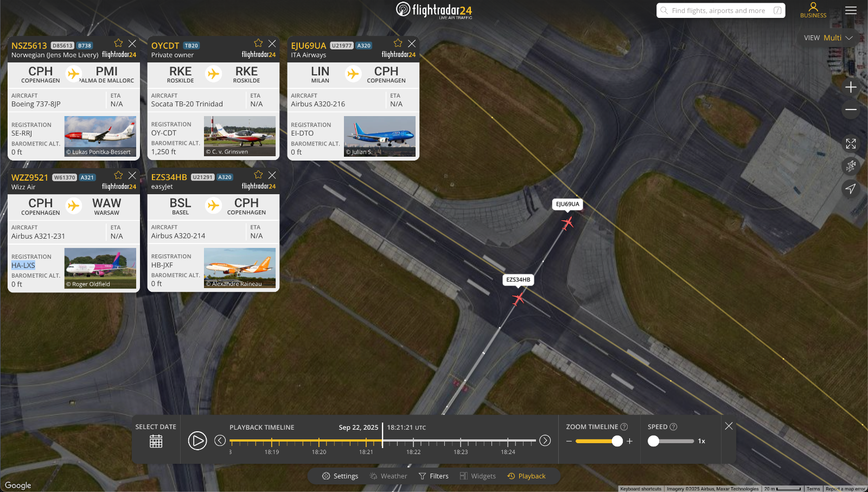Open Settings in bottom toolbar
Image resolution: width=868 pixels, height=492 pixels.
coord(340,476)
